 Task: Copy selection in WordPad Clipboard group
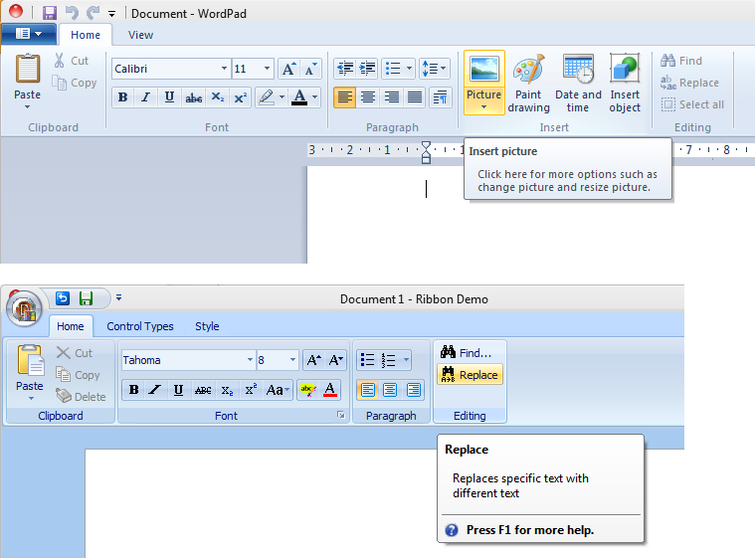75,83
